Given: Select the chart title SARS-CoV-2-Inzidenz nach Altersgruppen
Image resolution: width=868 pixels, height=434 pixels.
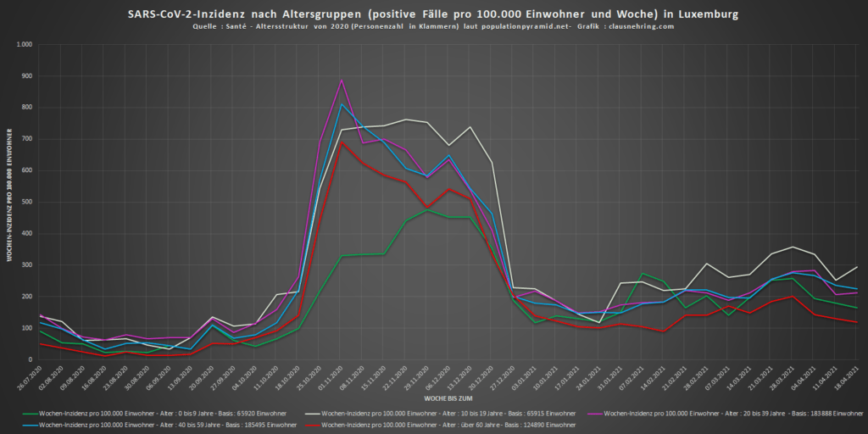Looking at the screenshot, I should [433, 14].
